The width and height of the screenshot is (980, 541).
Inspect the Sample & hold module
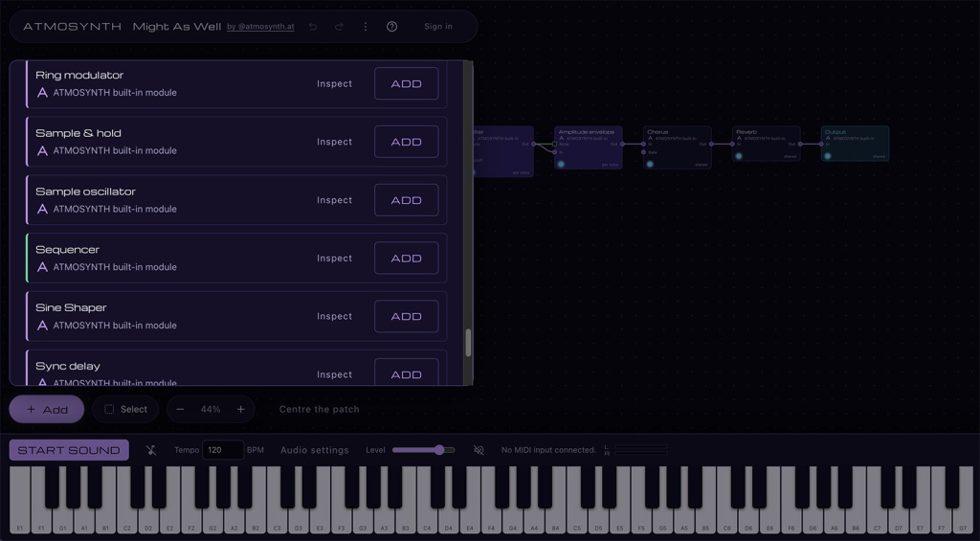point(334,142)
